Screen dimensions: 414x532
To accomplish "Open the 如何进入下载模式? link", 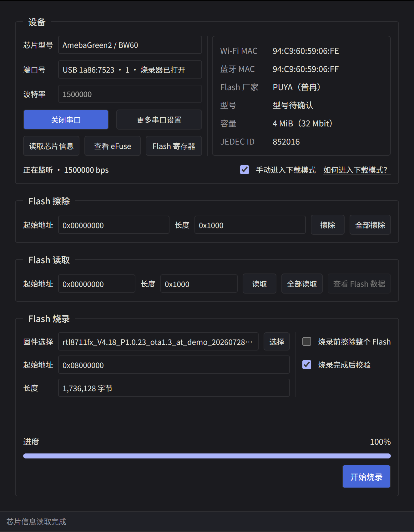I will point(357,170).
